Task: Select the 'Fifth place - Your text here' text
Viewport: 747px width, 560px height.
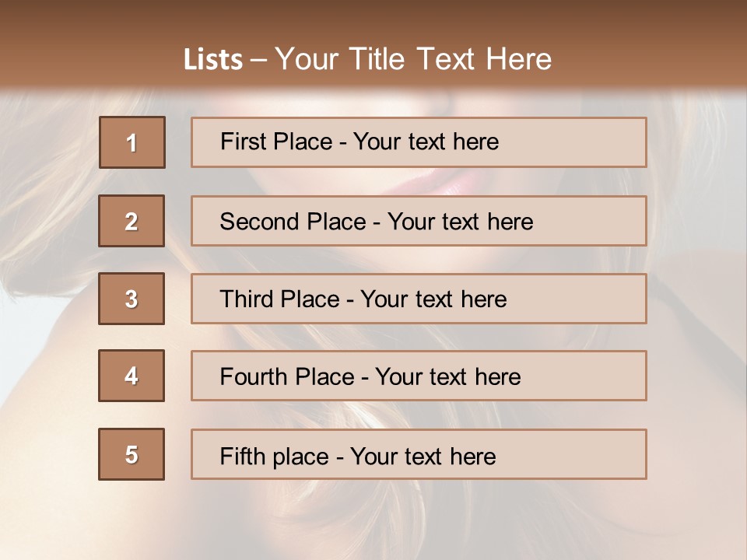Action: pyautogui.click(x=357, y=456)
